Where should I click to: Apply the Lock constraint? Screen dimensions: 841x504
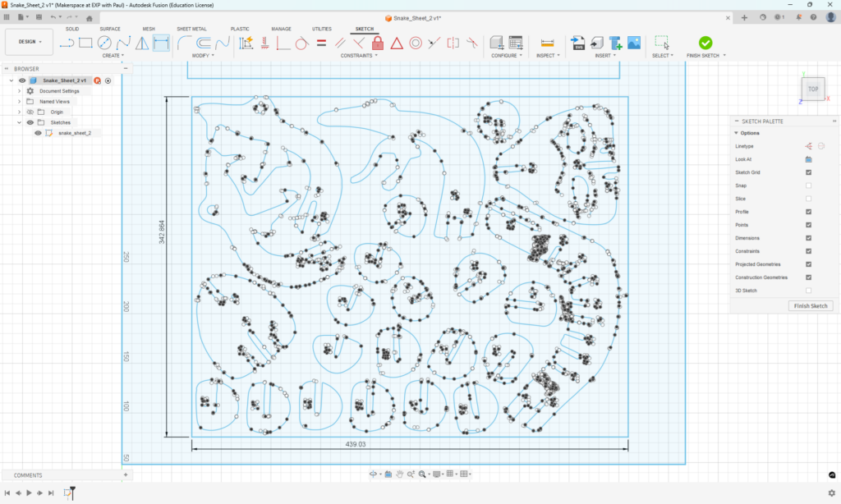click(x=376, y=43)
